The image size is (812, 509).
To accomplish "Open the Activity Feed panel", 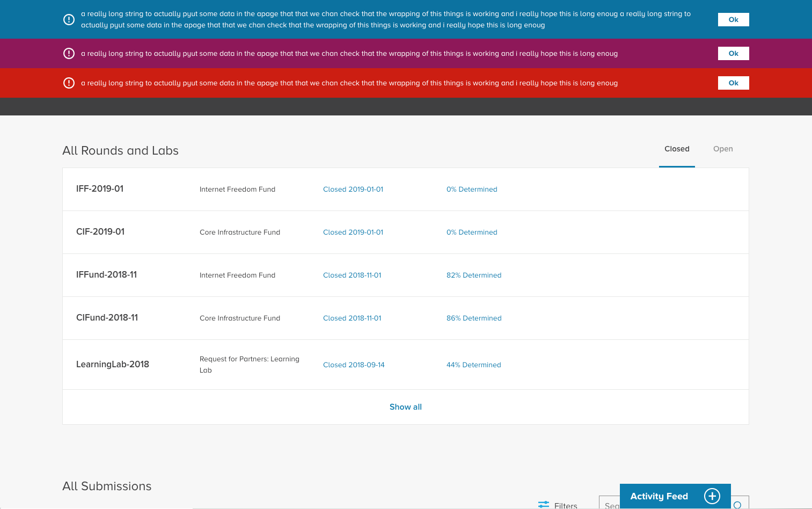I will click(x=659, y=496).
